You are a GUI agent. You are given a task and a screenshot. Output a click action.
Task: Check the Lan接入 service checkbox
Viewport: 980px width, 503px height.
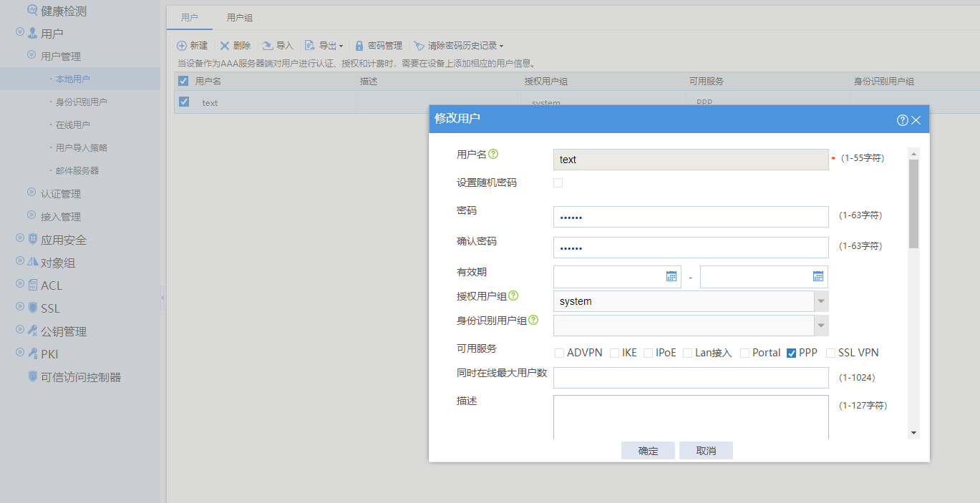[x=687, y=353]
